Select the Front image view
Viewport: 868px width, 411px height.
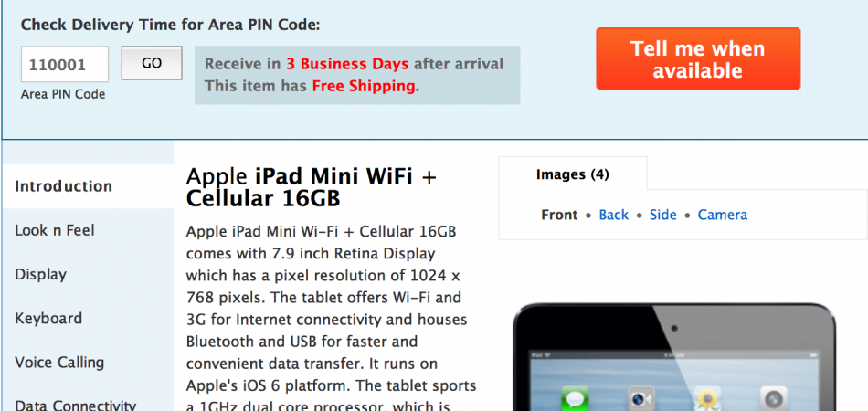click(x=559, y=215)
